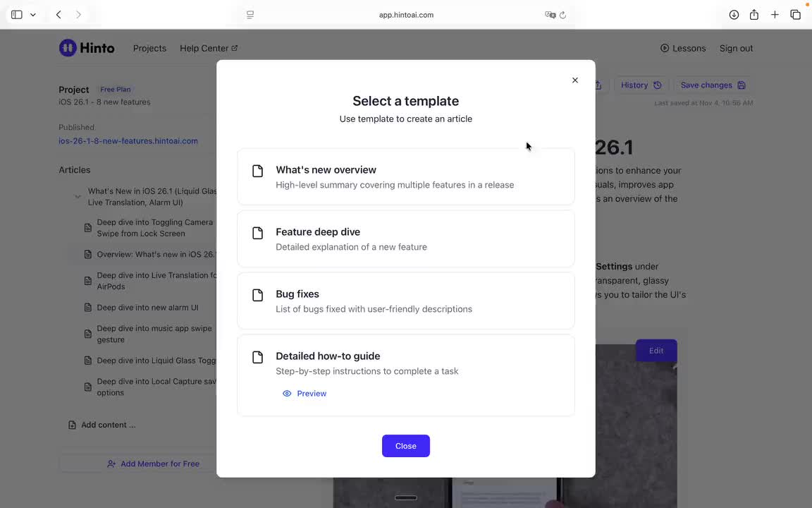812x508 pixels.
Task: Open Safari sidebar dropdown chevron
Action: click(32, 15)
